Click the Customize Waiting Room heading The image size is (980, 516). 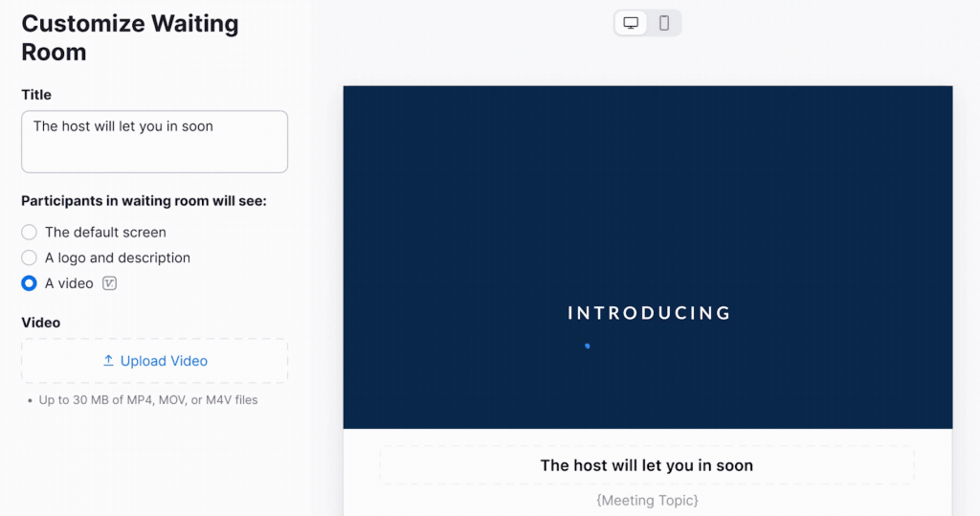click(x=130, y=37)
